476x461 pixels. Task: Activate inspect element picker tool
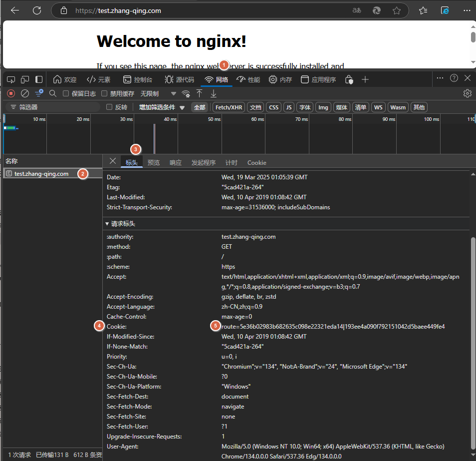tap(11, 79)
